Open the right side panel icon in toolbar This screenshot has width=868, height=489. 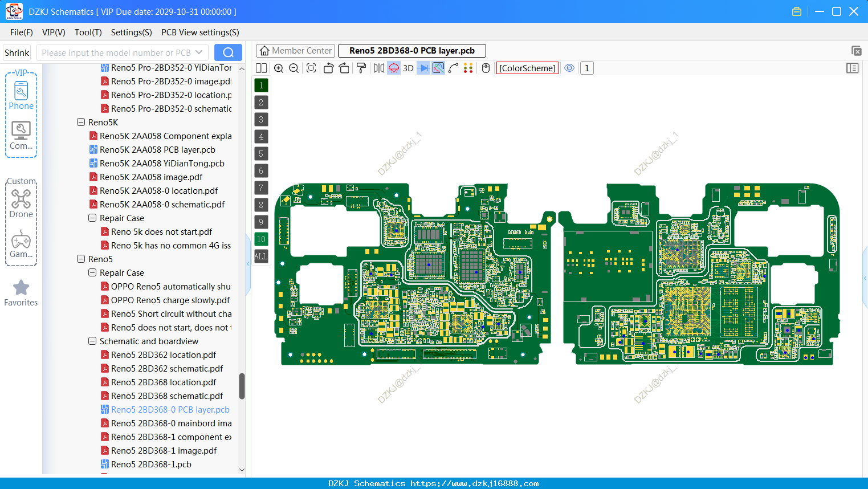[853, 68]
